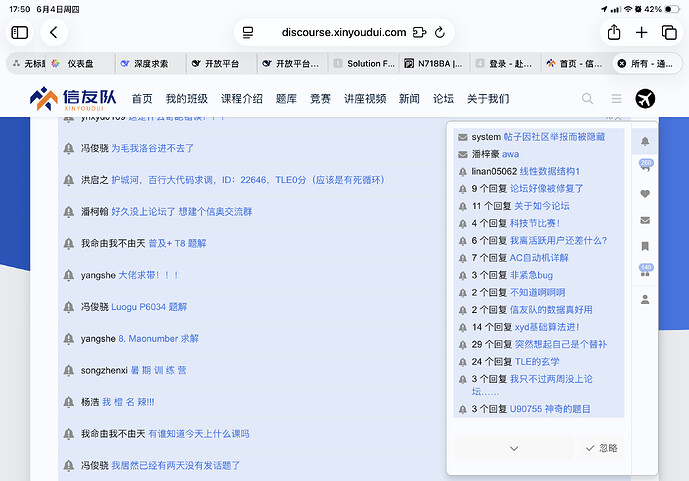Open 信友队的数据真好用 notification
689x481 pixels.
(539, 310)
